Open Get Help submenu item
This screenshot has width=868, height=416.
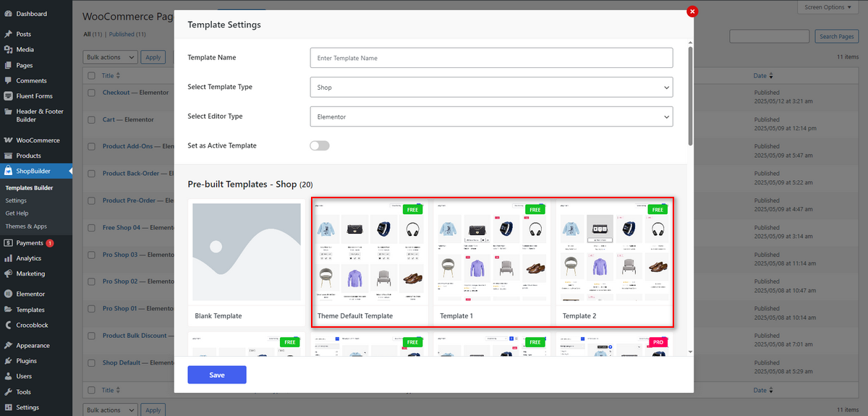[17, 213]
